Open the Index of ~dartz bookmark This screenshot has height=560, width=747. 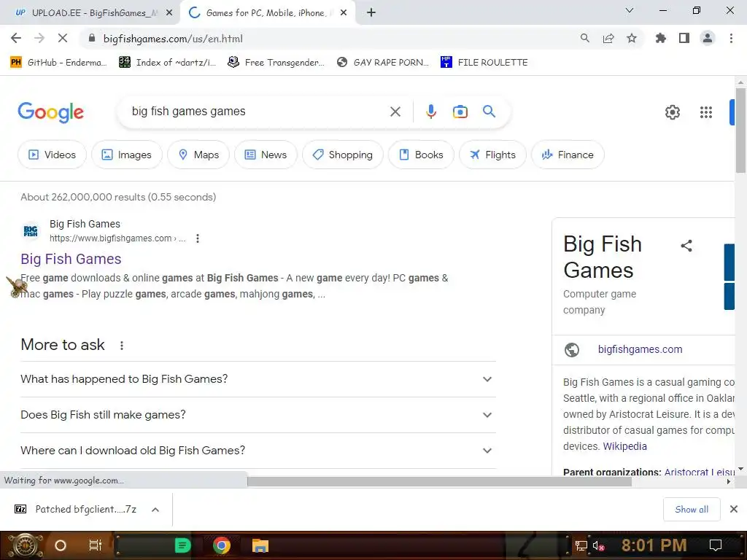click(x=167, y=63)
